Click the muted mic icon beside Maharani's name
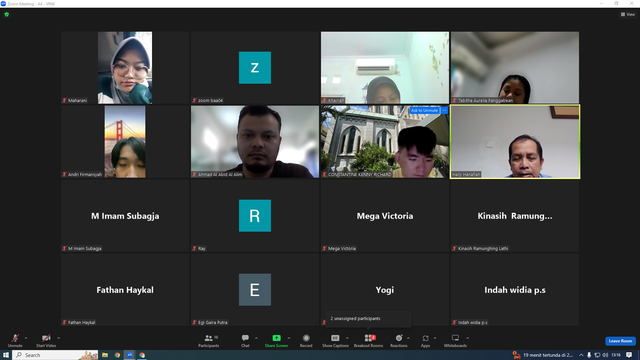This screenshot has height=360, width=640. pyautogui.click(x=64, y=100)
